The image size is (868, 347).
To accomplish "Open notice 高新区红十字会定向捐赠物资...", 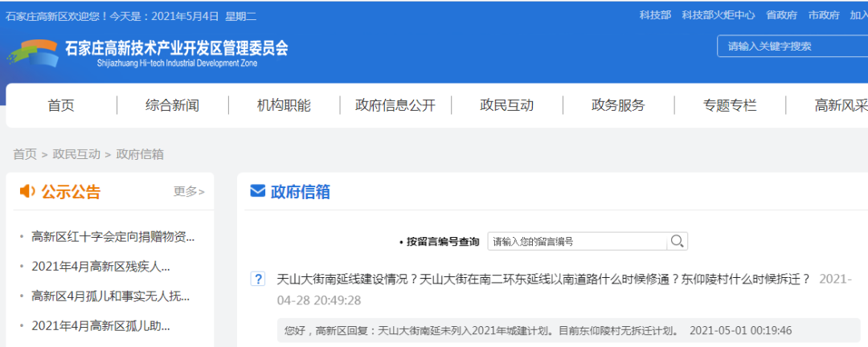I will tap(113, 237).
